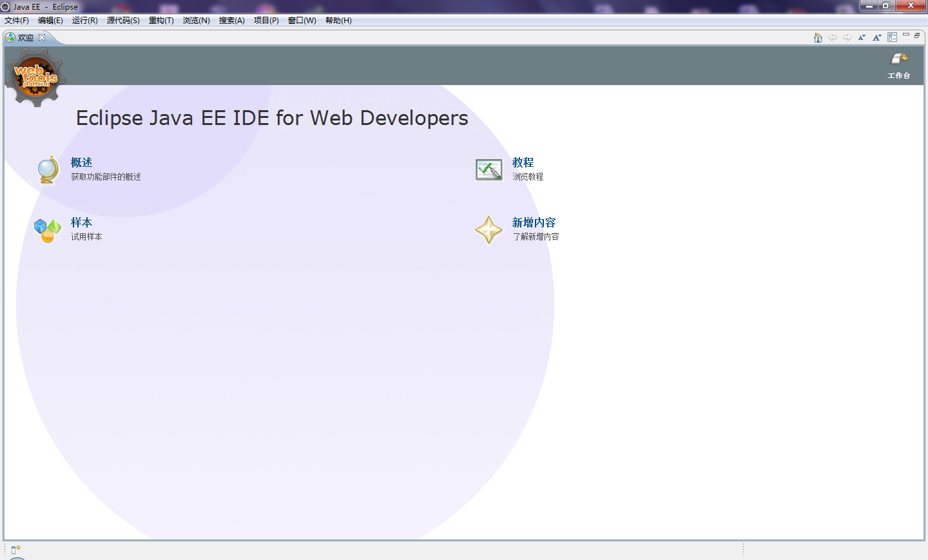Reduce welcome page font size
928x560 pixels.
862,37
